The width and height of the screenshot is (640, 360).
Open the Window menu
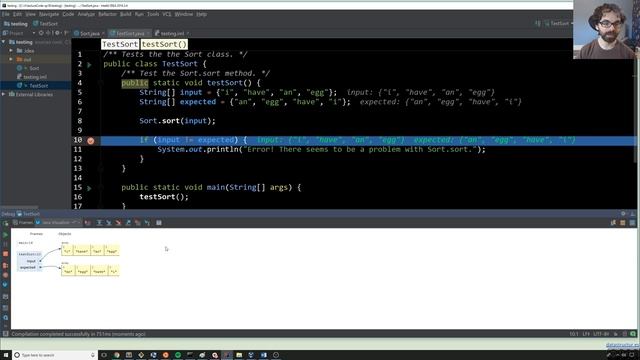[184, 14]
